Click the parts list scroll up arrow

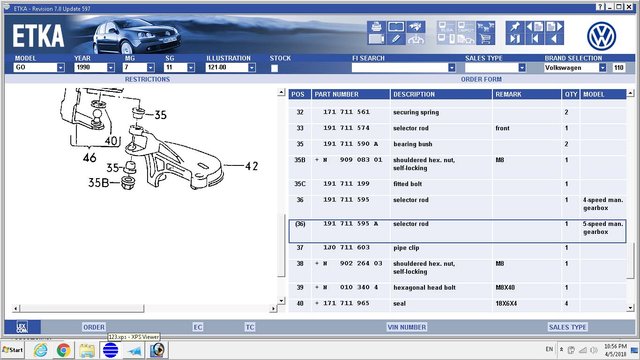tap(630, 93)
